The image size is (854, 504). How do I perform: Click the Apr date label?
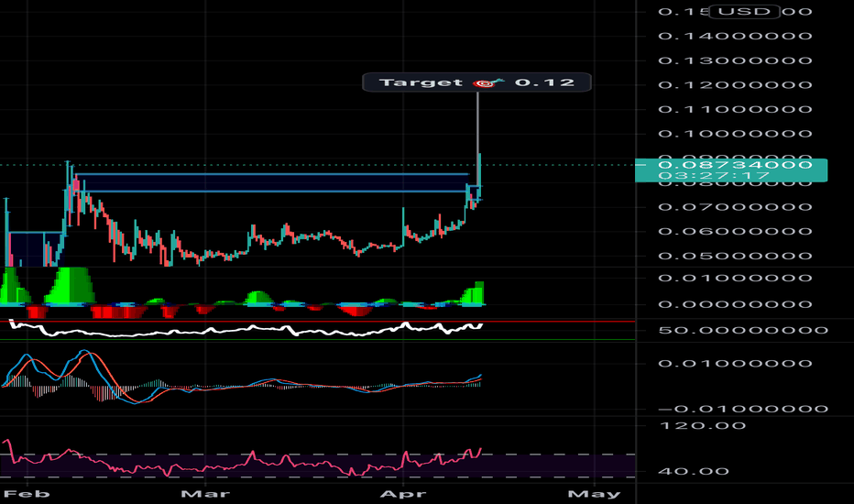[403, 494]
